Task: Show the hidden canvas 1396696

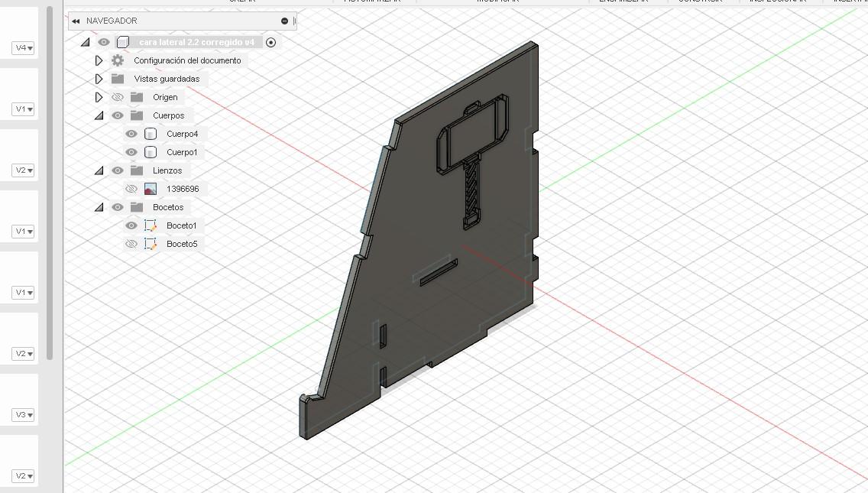Action: [x=131, y=189]
